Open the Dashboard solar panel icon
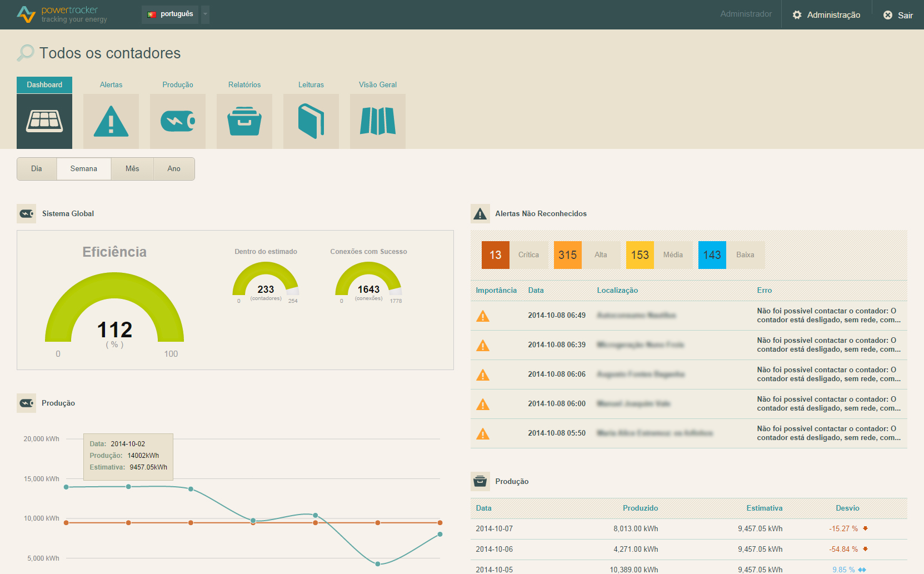The image size is (924, 574). tap(44, 121)
